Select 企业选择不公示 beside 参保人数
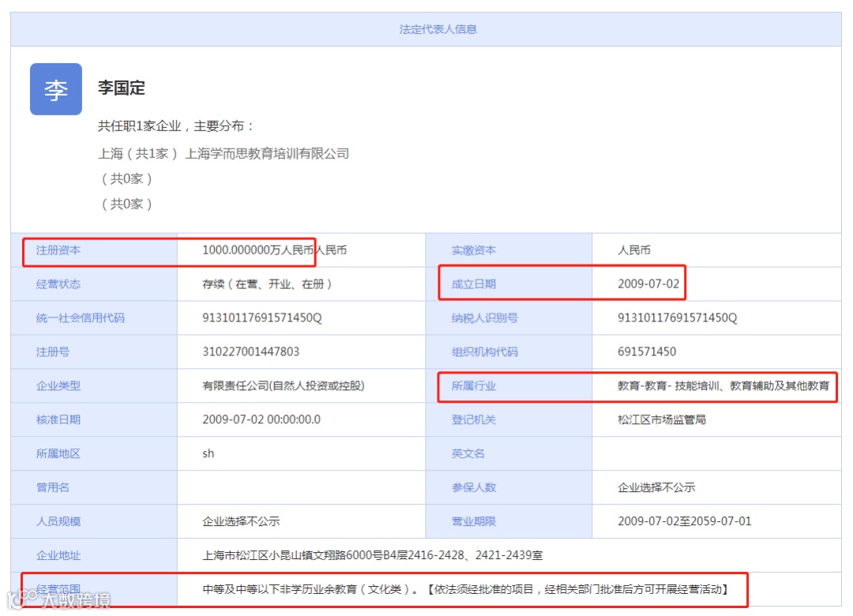 point(656,487)
